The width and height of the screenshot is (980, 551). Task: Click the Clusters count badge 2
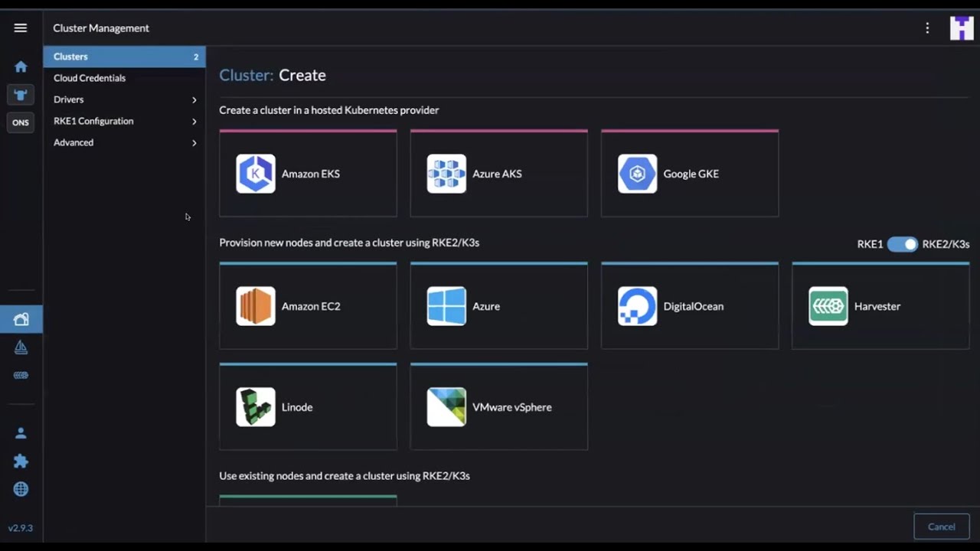click(196, 57)
